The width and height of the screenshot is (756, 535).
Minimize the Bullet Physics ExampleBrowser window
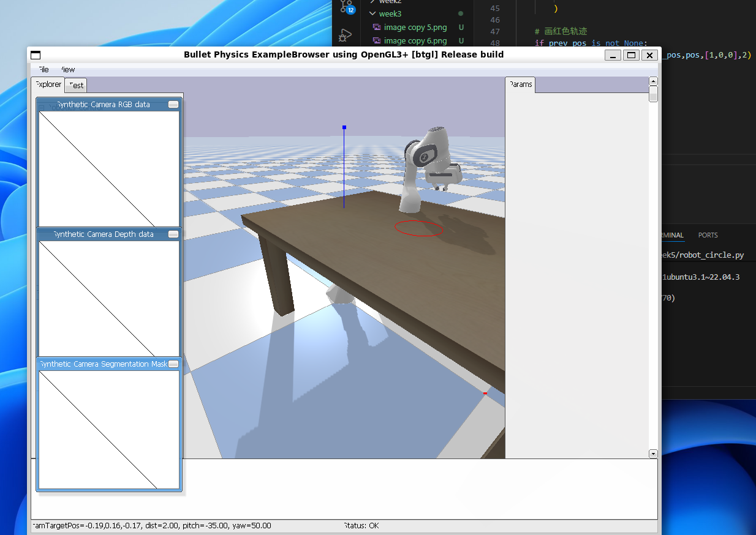(613, 55)
